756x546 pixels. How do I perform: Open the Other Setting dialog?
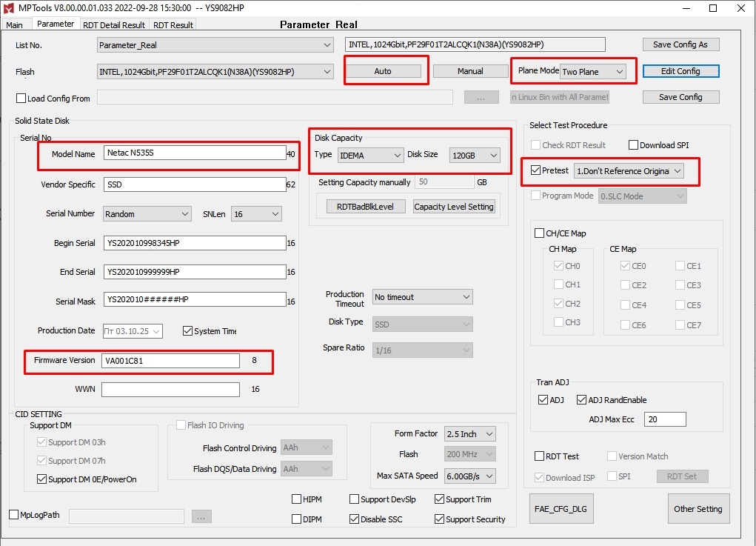coord(698,509)
